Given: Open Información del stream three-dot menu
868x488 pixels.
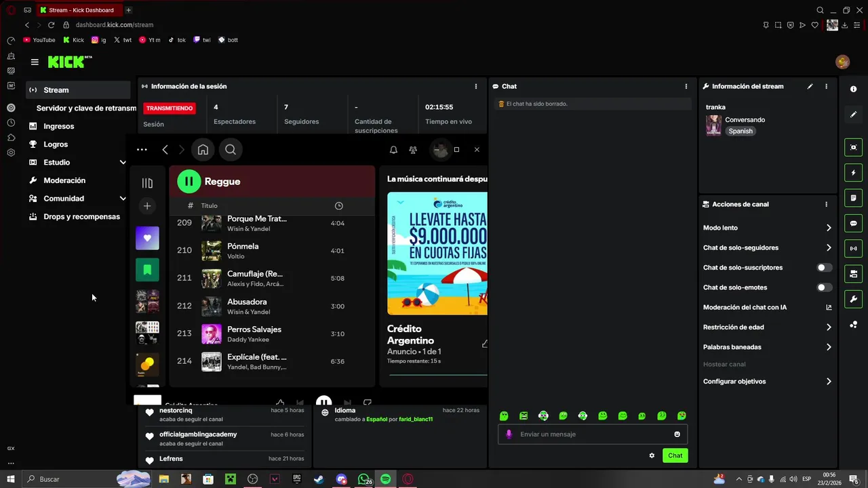Looking at the screenshot, I should [x=826, y=87].
